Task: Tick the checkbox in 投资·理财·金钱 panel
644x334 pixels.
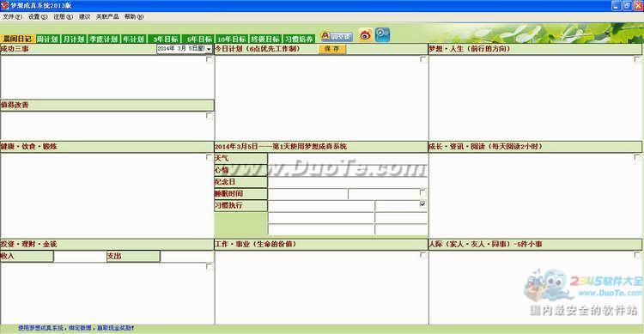Action: pos(209,267)
